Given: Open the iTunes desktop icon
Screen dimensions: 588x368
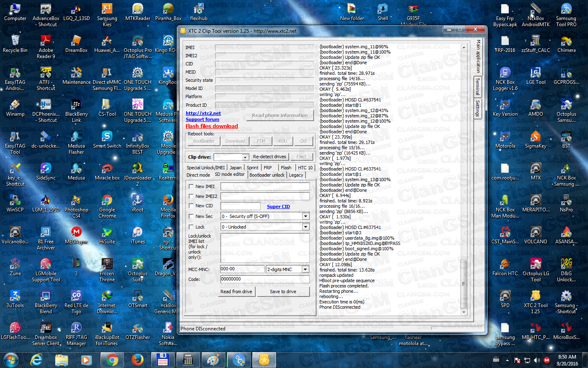Looking at the screenshot, I should (x=138, y=236).
